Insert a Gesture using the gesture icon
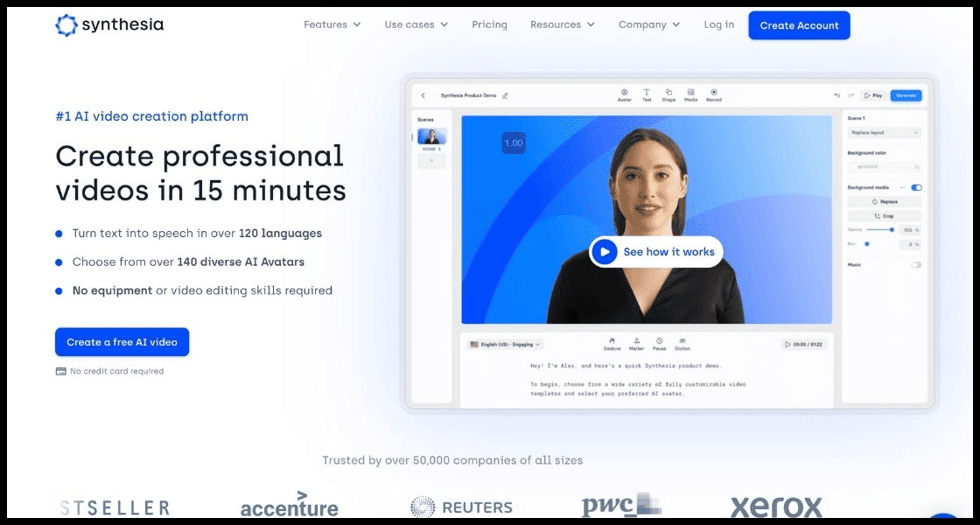980x525 pixels. click(612, 341)
